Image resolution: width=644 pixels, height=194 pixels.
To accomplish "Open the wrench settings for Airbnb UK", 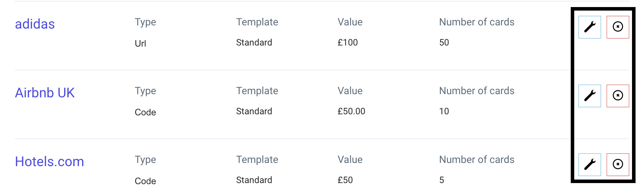I will pyautogui.click(x=589, y=96).
